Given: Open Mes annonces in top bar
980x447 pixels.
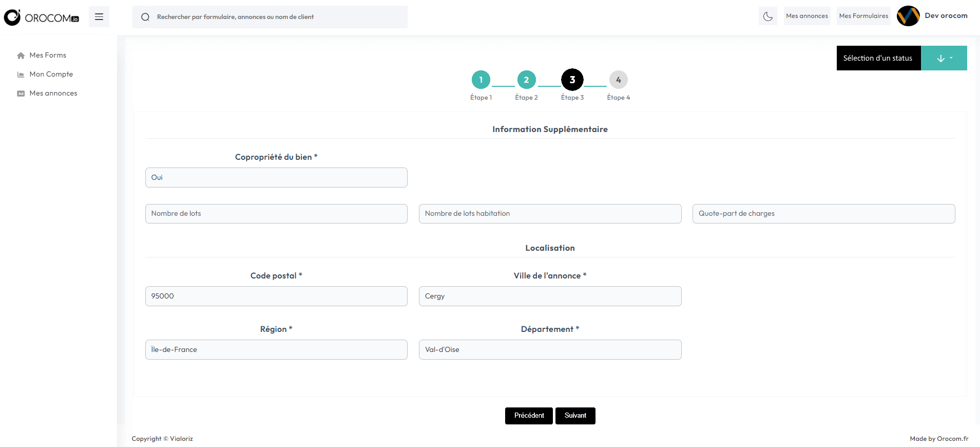Looking at the screenshot, I should 806,16.
